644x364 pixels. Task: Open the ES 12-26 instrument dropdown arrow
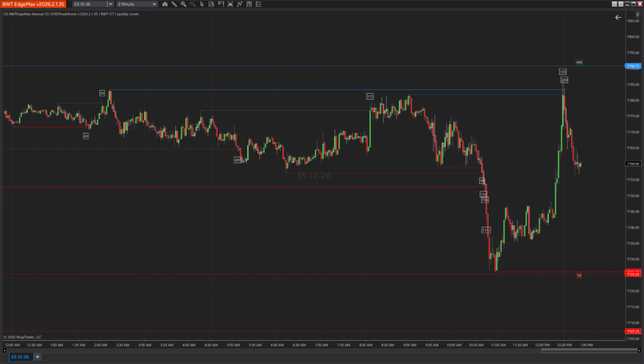coord(110,4)
